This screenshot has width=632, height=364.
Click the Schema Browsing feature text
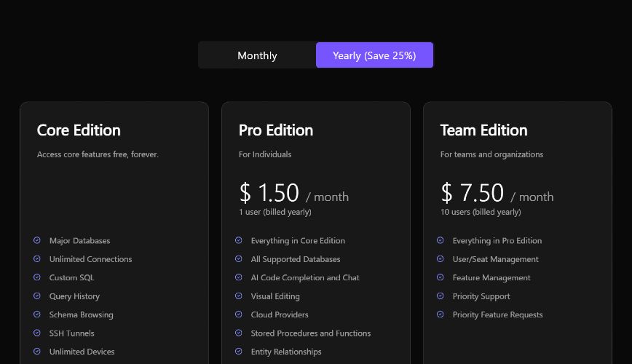81,314
